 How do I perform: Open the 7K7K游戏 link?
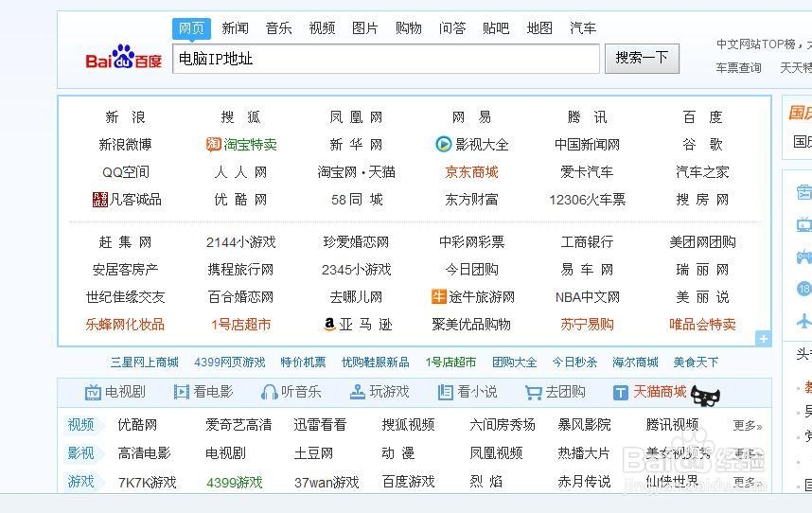point(148,483)
